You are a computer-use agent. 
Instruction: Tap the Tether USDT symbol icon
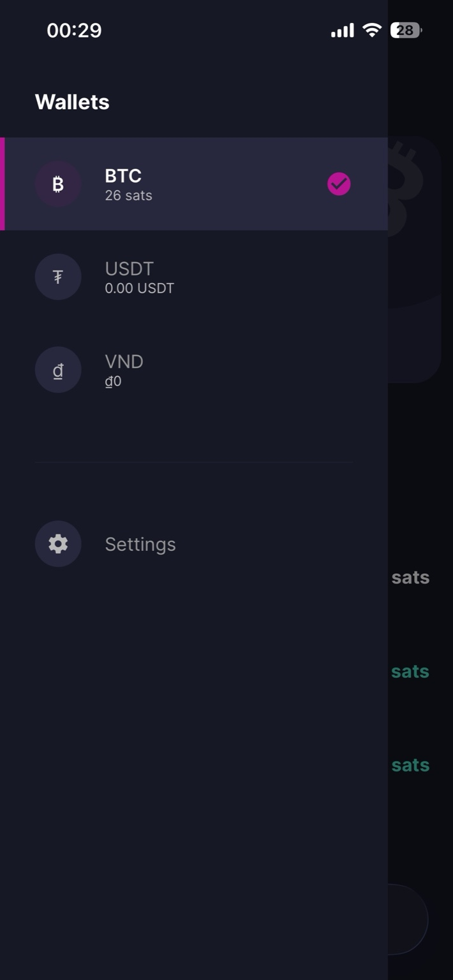point(58,277)
